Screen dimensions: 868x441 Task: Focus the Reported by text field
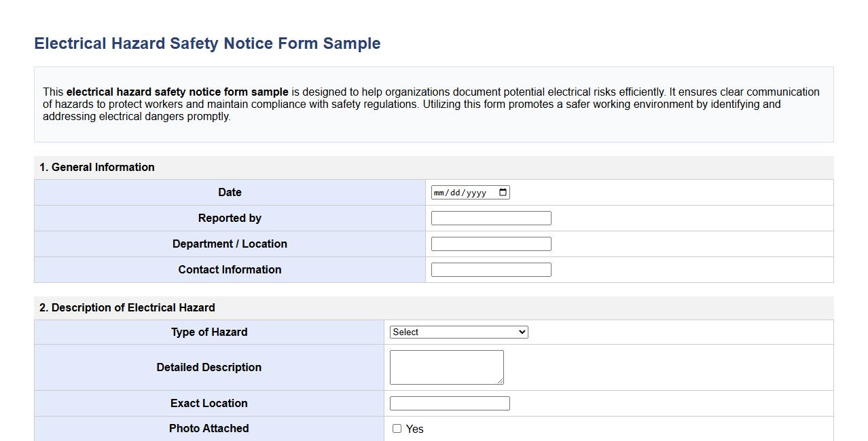pos(490,217)
